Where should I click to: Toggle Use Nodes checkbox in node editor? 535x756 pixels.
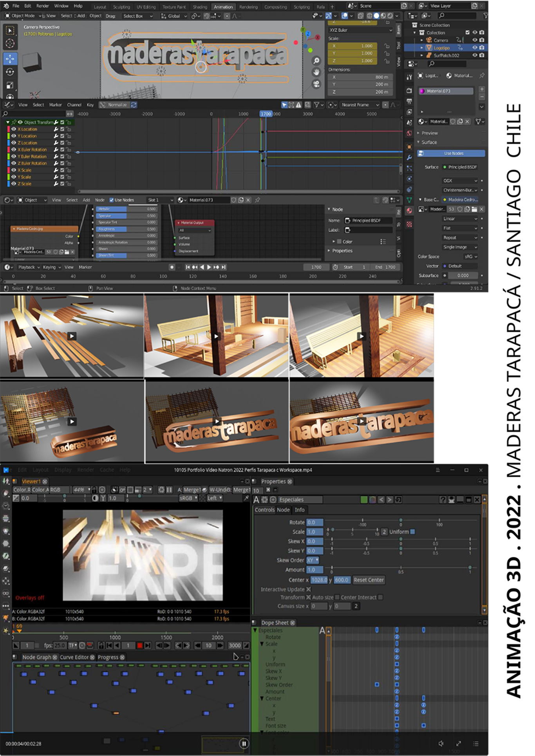(112, 200)
